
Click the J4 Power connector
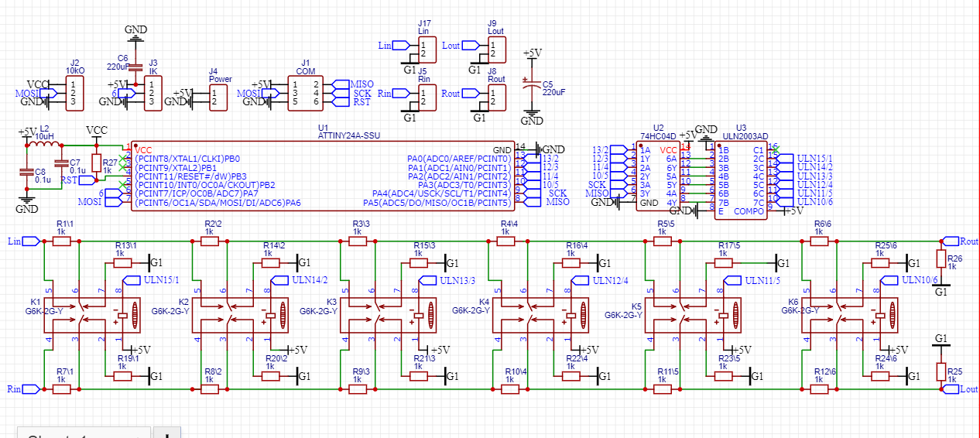click(x=219, y=97)
